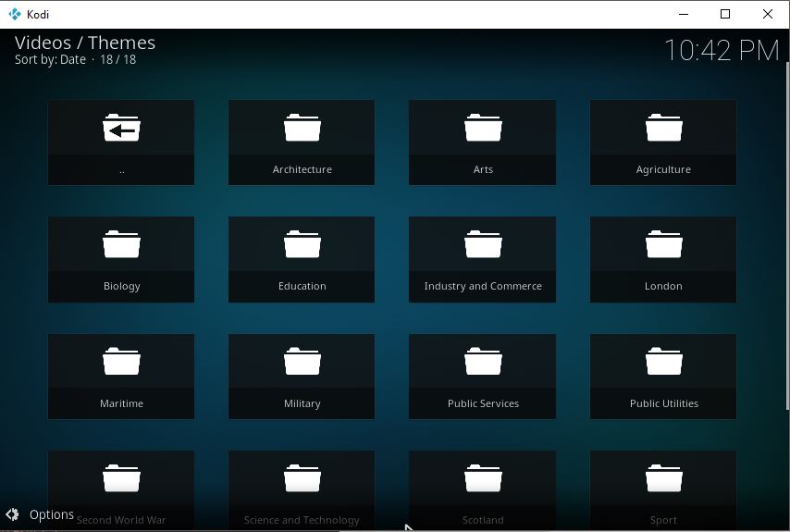This screenshot has width=790, height=532.
Task: Open the Maritime folder
Action: click(121, 377)
